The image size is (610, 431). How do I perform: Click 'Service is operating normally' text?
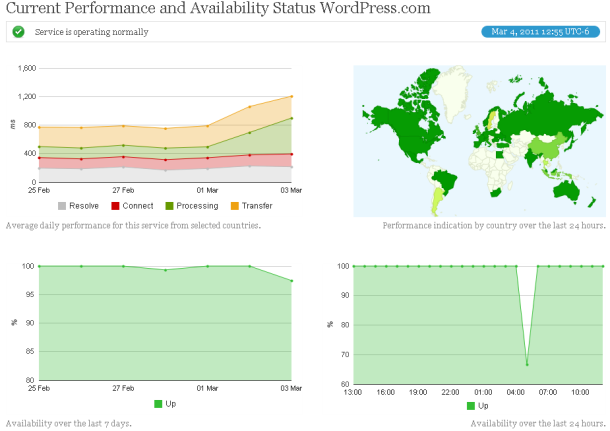point(91,32)
